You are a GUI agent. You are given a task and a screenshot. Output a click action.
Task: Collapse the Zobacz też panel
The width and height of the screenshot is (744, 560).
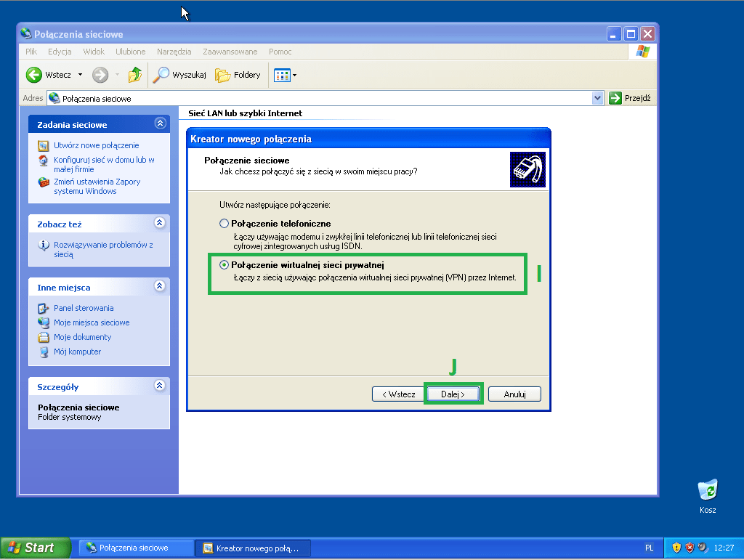pyautogui.click(x=160, y=223)
